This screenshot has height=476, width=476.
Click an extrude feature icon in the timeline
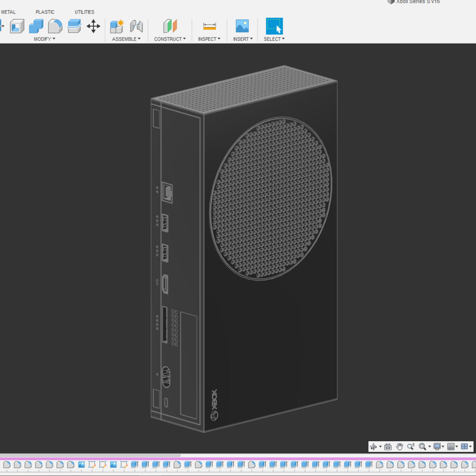(133, 464)
